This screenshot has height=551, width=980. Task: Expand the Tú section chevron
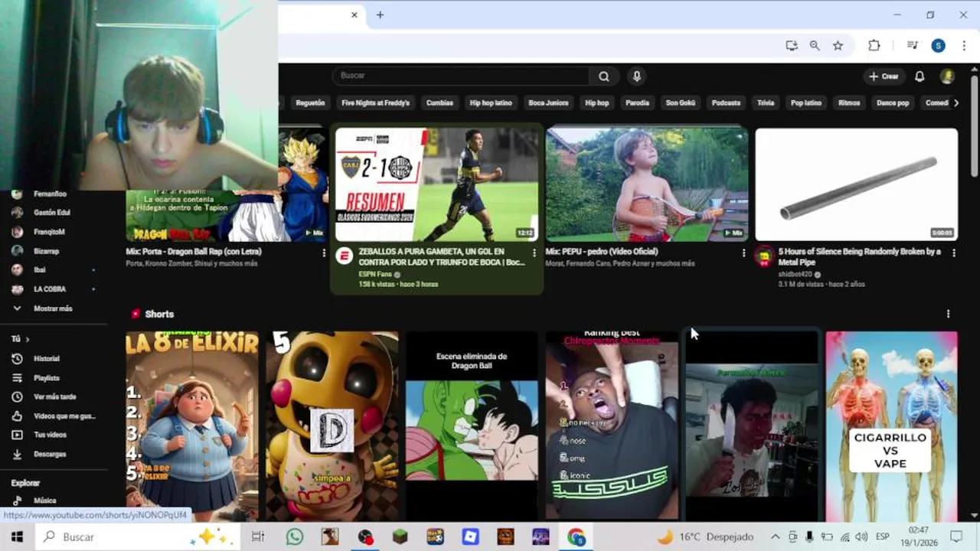point(28,339)
